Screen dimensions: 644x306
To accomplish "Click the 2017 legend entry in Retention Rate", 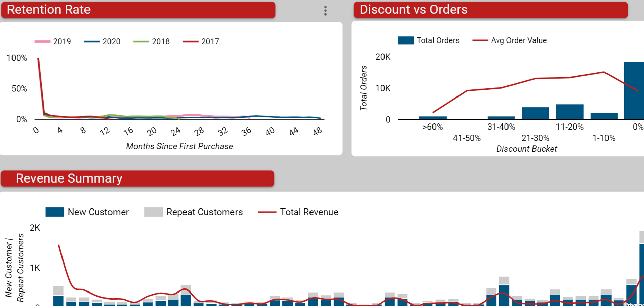I will click(201, 41).
